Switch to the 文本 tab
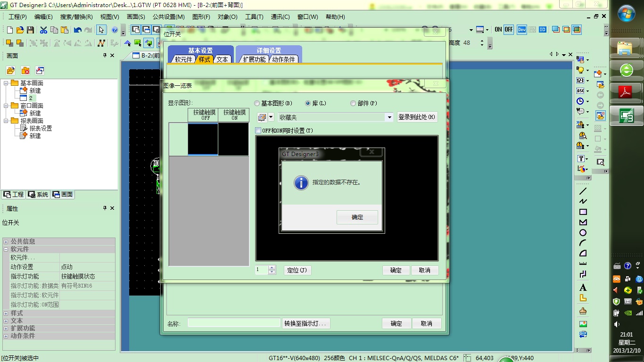This screenshot has width=644, height=362. coord(223,59)
